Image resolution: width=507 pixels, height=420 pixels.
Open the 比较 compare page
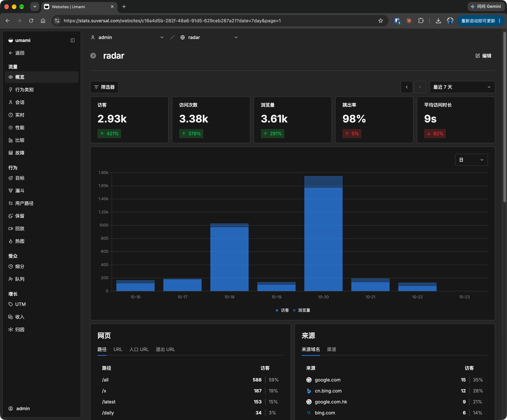tap(42, 140)
